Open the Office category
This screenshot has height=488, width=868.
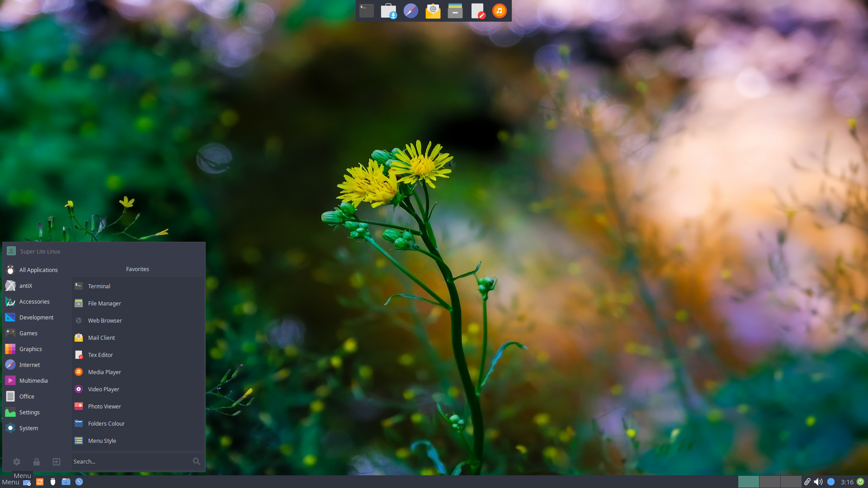37,396
